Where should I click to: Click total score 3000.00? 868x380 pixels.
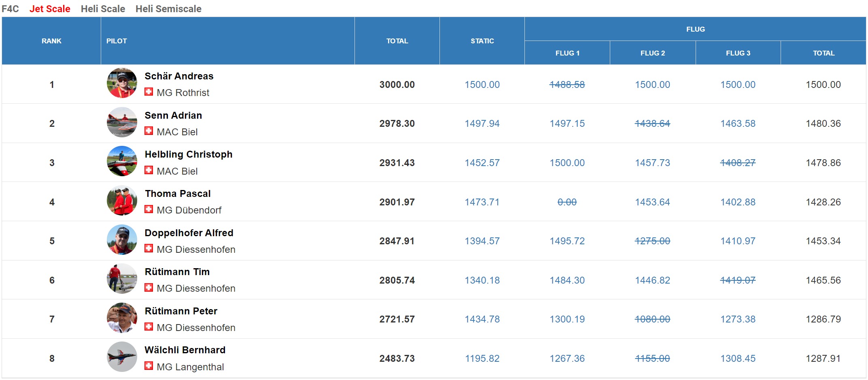[x=397, y=85]
